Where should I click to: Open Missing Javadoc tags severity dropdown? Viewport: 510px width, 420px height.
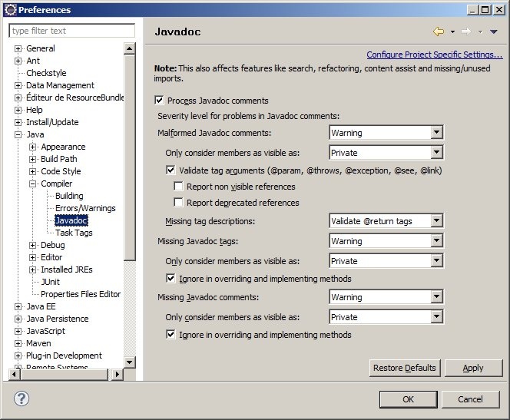click(x=436, y=241)
